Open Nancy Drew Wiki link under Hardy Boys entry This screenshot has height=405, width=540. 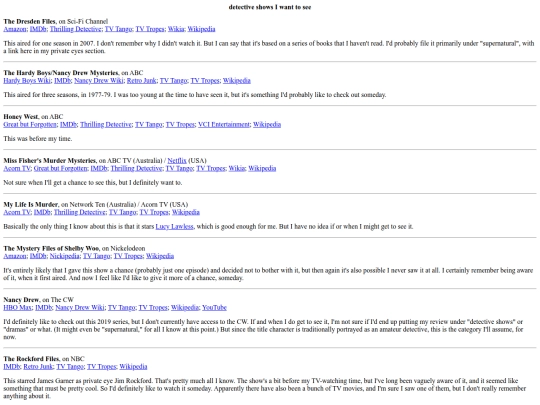coord(99,81)
